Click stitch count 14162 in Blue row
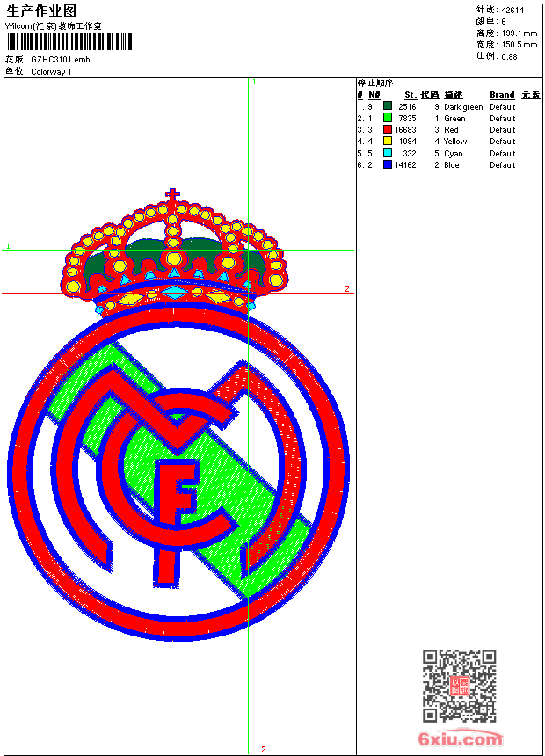 coord(405,165)
